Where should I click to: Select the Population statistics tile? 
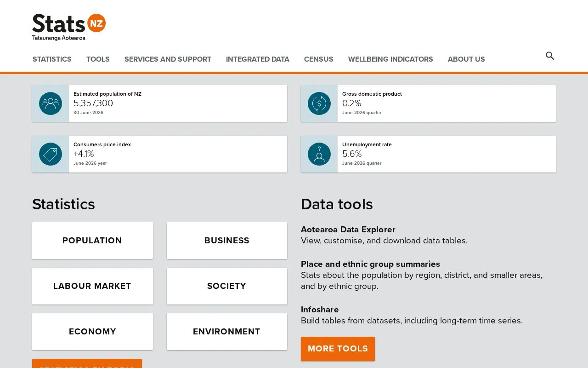pyautogui.click(x=92, y=241)
